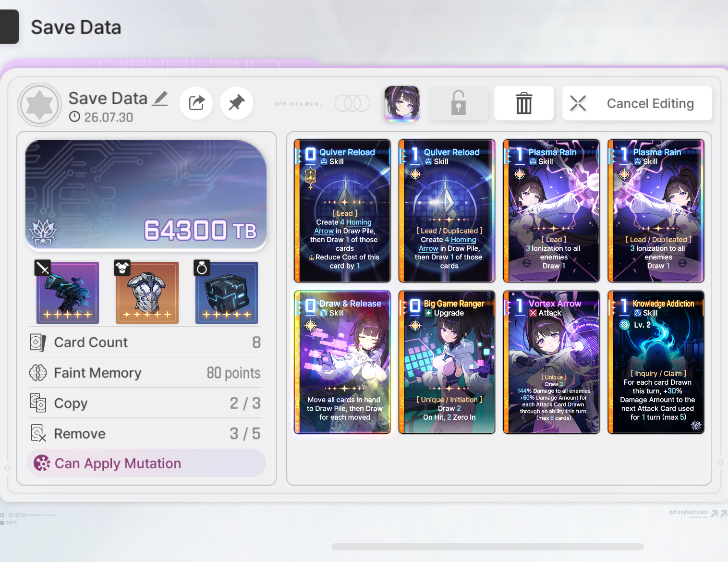Open the armor equipment slot
Image resolution: width=728 pixels, height=562 pixels.
(x=147, y=293)
